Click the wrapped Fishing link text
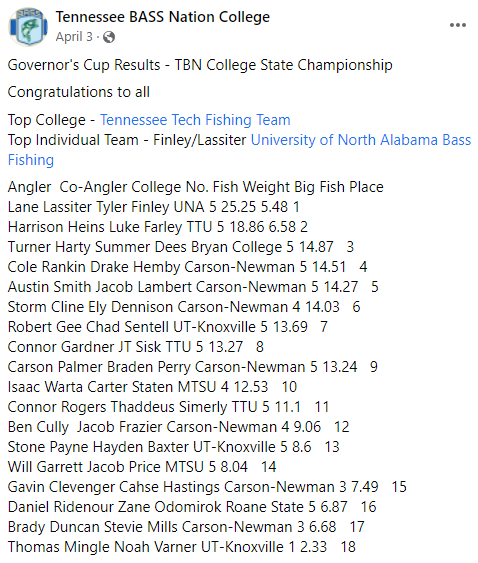Image resolution: width=478 pixels, height=563 pixels. 31,160
